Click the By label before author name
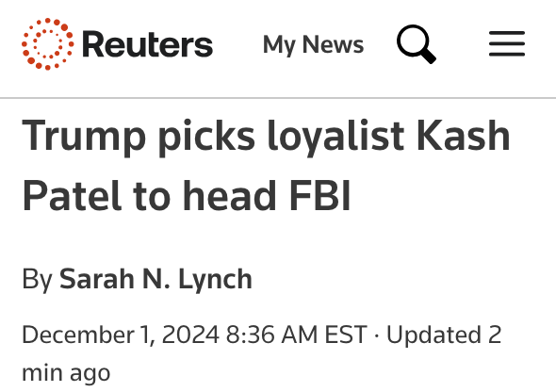 tap(38, 281)
